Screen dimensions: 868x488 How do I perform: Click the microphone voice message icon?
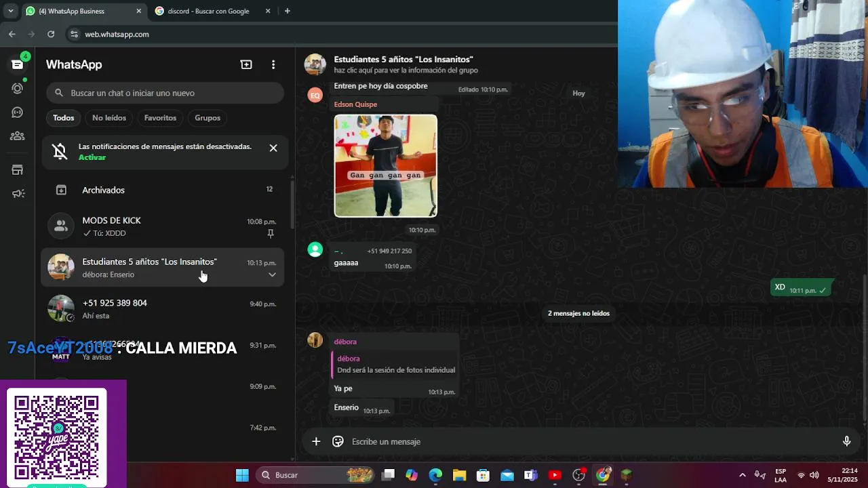point(846,441)
